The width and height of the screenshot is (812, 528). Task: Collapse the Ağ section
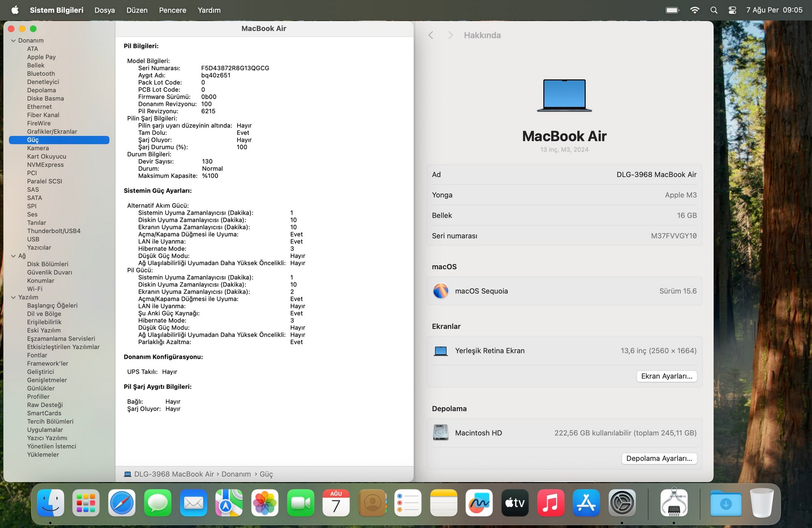[x=13, y=256]
